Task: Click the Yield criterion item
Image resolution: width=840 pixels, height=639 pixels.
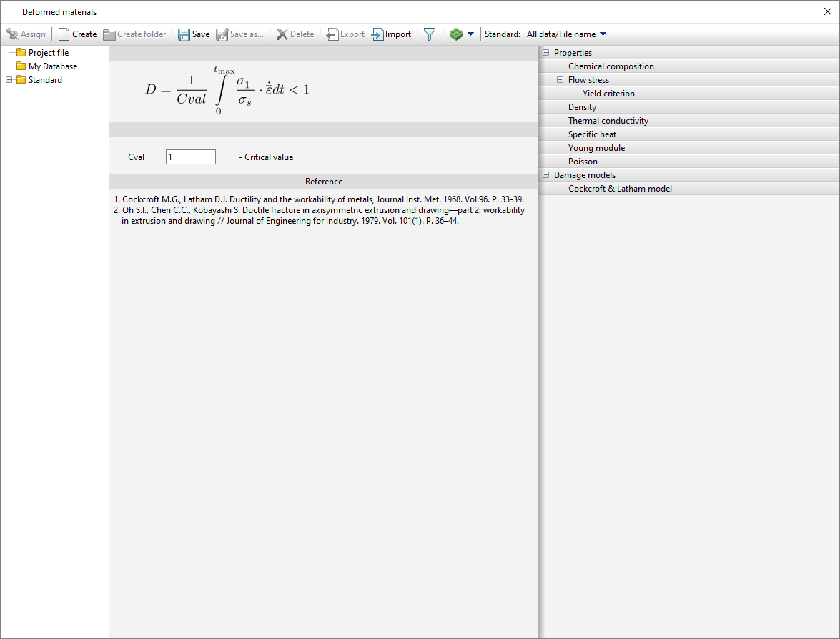Action: [x=608, y=94]
